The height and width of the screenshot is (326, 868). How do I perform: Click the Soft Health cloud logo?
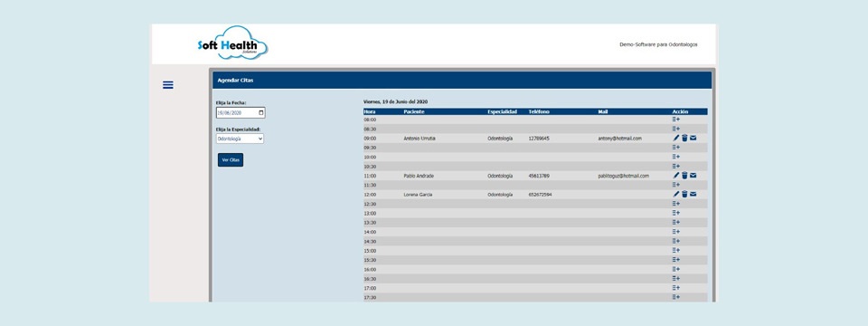[232, 43]
